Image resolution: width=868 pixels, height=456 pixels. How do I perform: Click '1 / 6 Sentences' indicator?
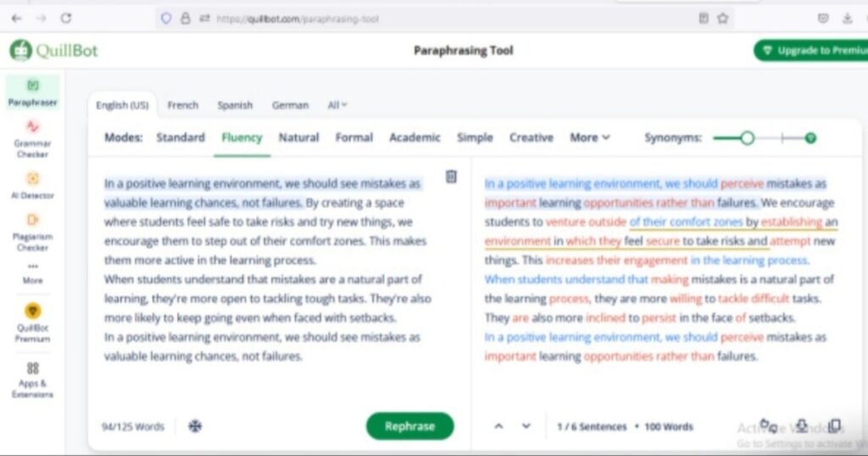coord(592,426)
